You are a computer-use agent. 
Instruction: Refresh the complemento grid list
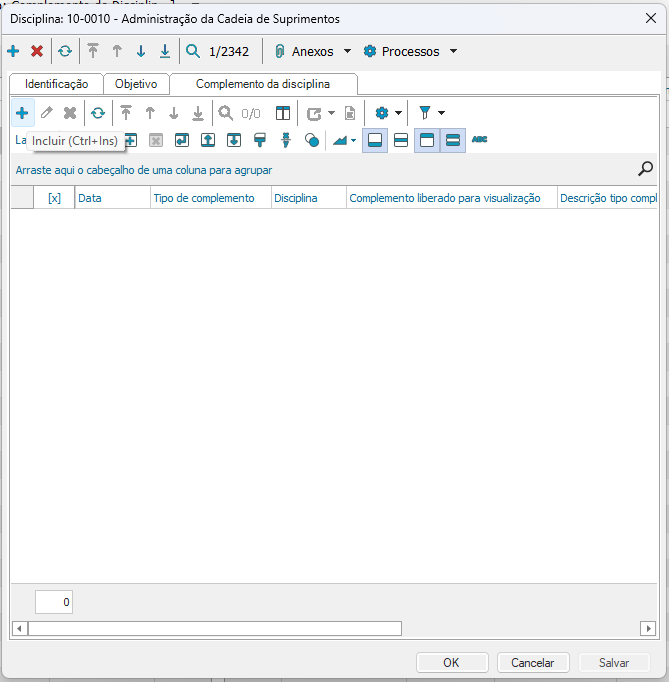click(x=98, y=113)
